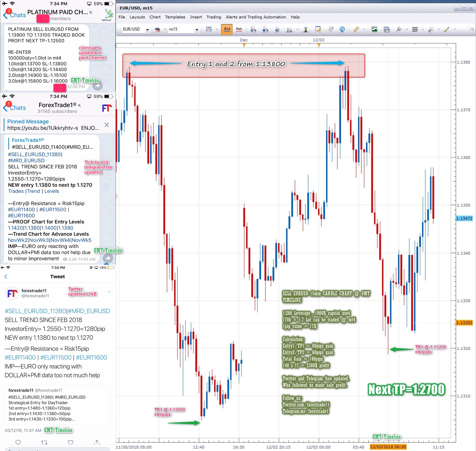Select the green line drawing tool
476x451 pixels.
point(447,29)
